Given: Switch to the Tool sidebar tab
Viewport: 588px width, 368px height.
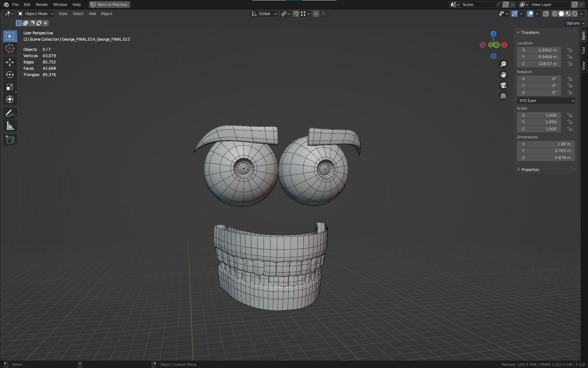Looking at the screenshot, I should click(x=583, y=50).
